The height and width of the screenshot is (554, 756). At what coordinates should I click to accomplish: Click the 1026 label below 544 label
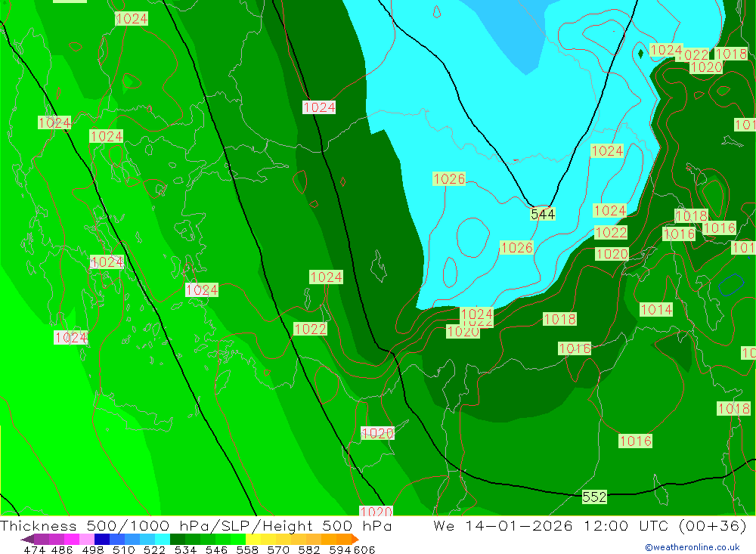point(516,247)
